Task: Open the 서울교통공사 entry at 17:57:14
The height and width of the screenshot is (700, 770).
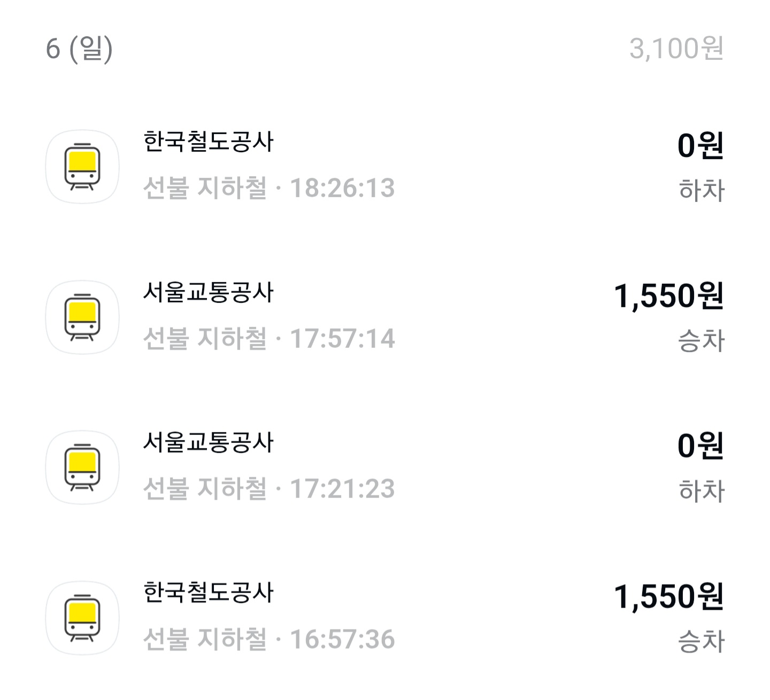Action: [x=209, y=293]
